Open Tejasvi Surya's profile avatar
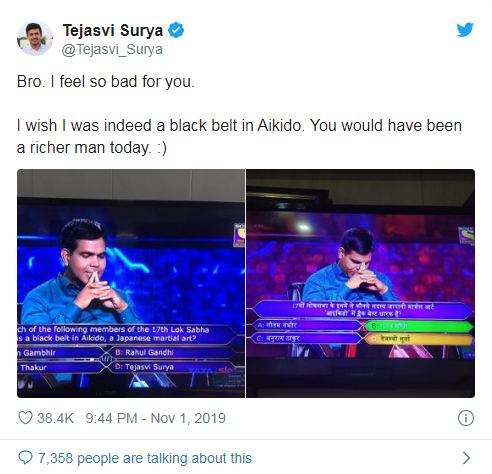The width and height of the screenshot is (492, 474). [35, 38]
